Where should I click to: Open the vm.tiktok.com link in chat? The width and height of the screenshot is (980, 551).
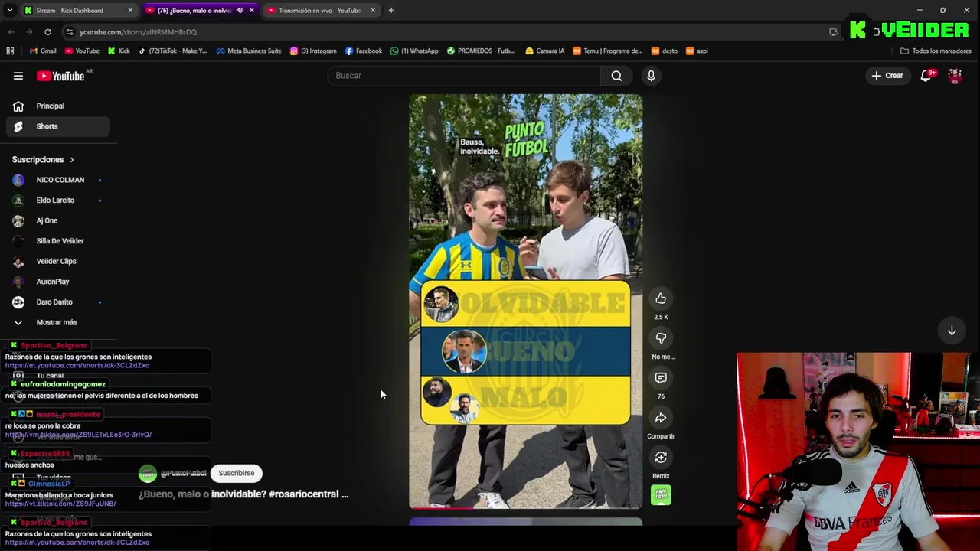click(x=78, y=435)
